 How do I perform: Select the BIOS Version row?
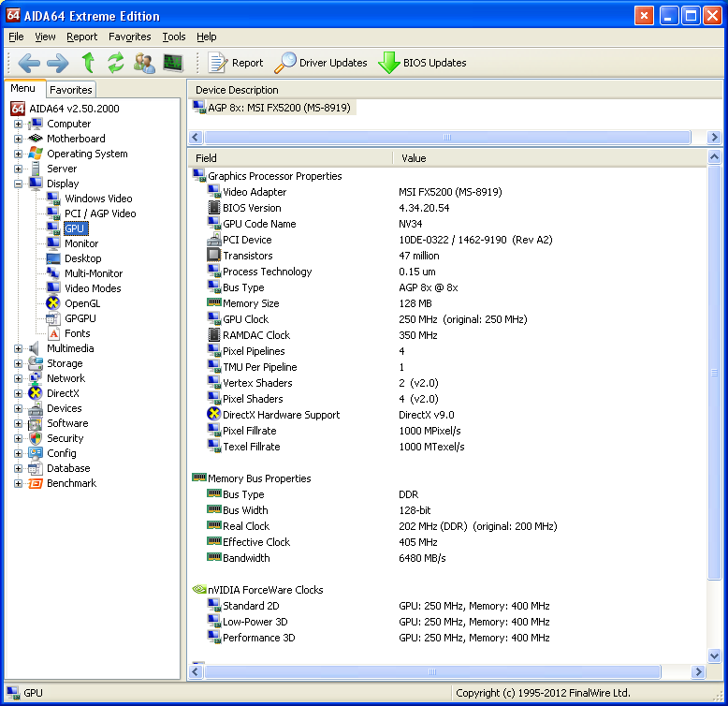(447, 208)
